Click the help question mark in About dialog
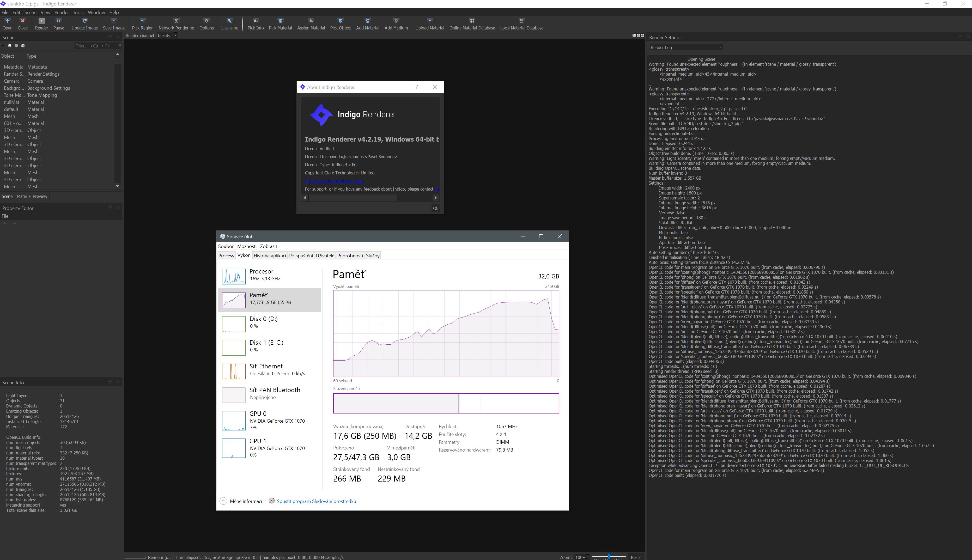The width and height of the screenshot is (972, 560). pyautogui.click(x=417, y=87)
